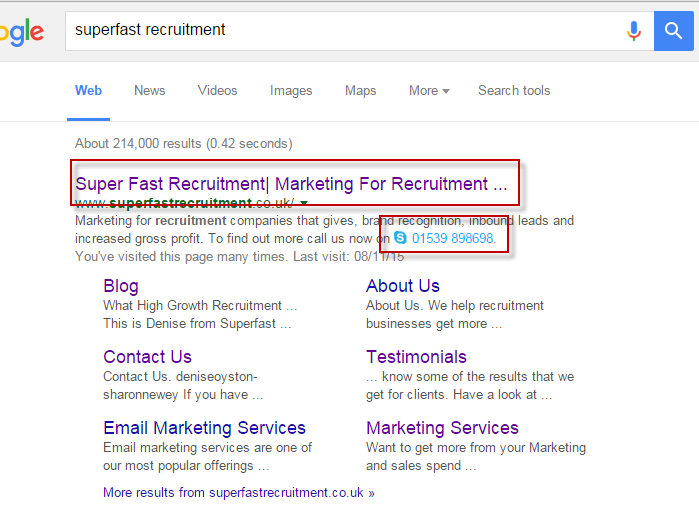Open the Maps results tab

[361, 90]
